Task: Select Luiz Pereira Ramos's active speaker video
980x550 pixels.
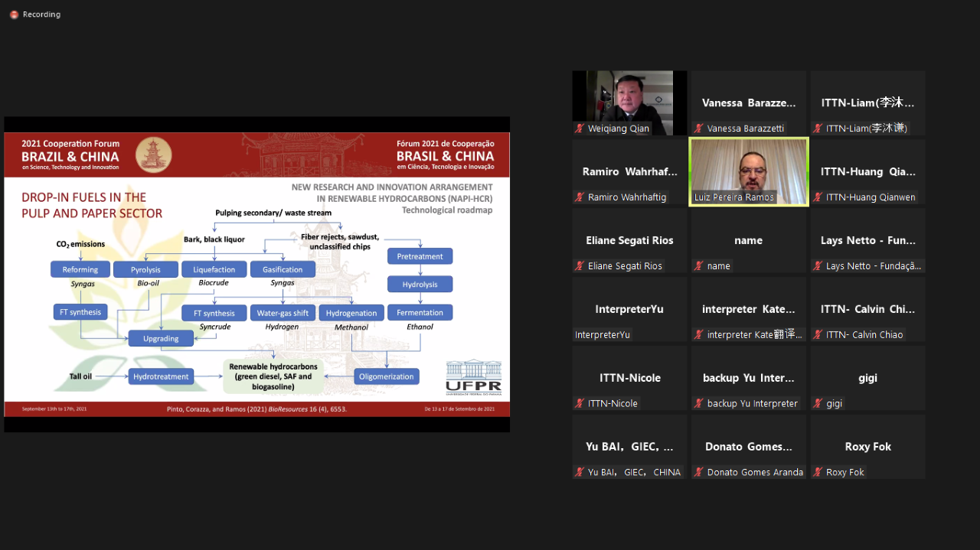Action: pos(749,172)
